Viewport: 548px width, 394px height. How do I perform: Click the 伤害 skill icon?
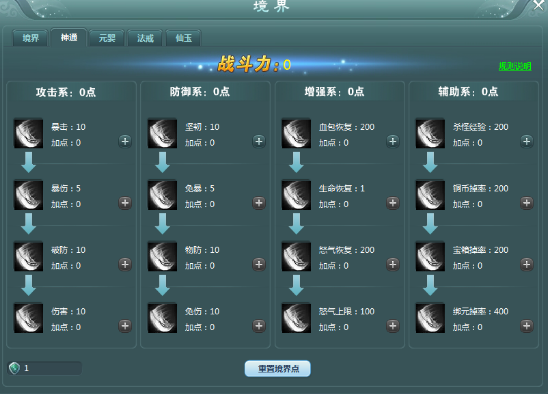(x=28, y=318)
